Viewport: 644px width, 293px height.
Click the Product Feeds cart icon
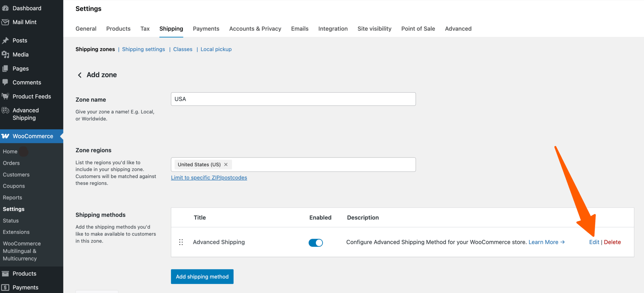5,96
